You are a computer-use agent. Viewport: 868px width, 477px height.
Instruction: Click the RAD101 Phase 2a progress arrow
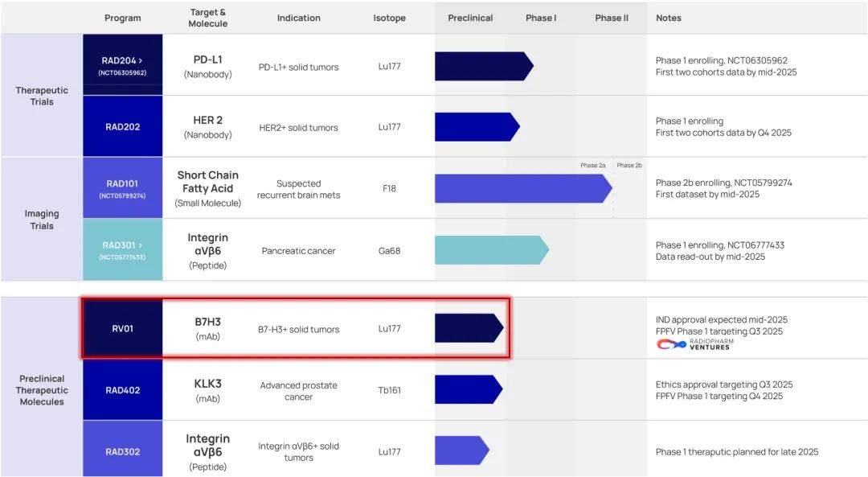coord(523,188)
